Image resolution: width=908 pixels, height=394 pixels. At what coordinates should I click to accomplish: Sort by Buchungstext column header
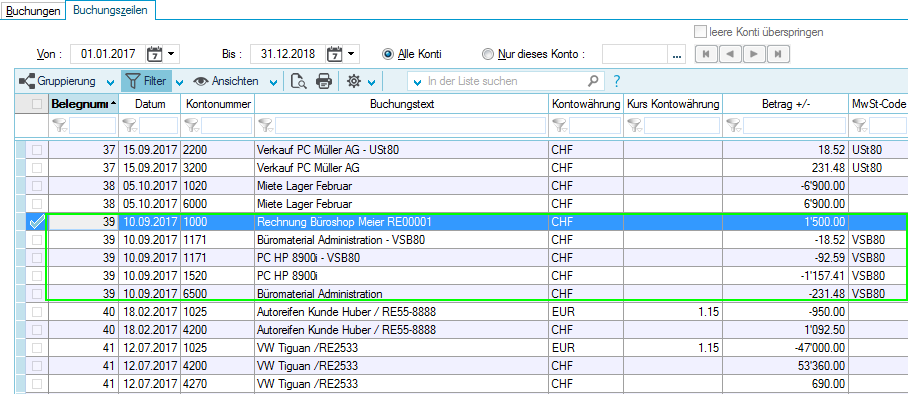(x=402, y=104)
